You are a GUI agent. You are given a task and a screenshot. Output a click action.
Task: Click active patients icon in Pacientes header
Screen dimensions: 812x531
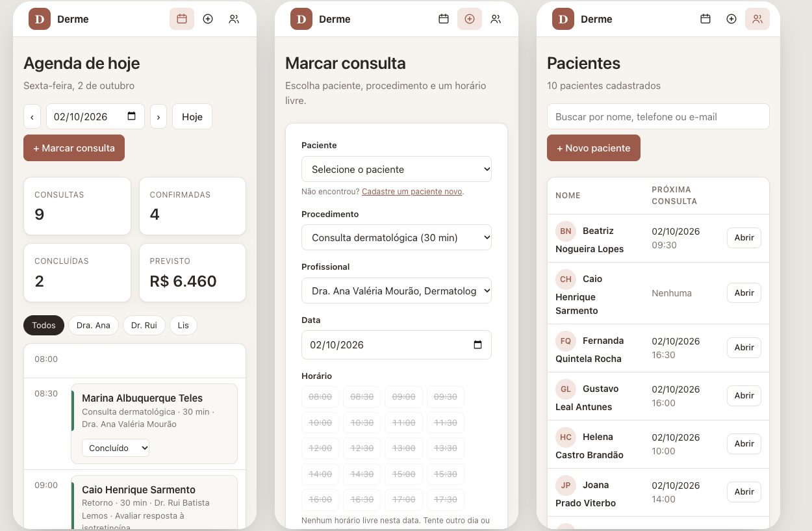point(757,19)
